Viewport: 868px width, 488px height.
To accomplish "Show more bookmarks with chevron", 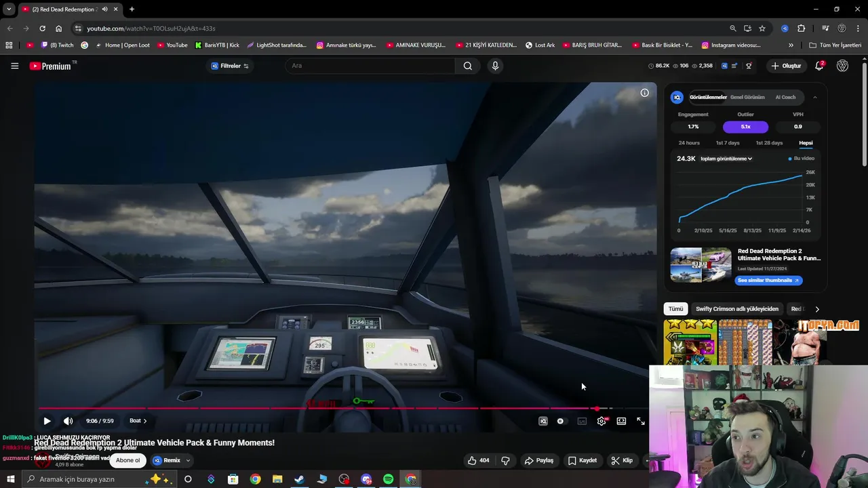I will [791, 45].
